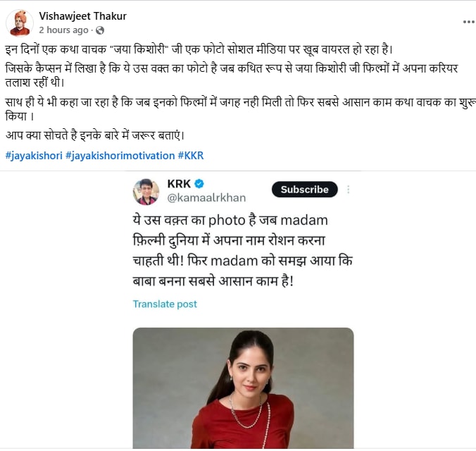Open the tweet's vertical three-dot menu

(x=348, y=190)
